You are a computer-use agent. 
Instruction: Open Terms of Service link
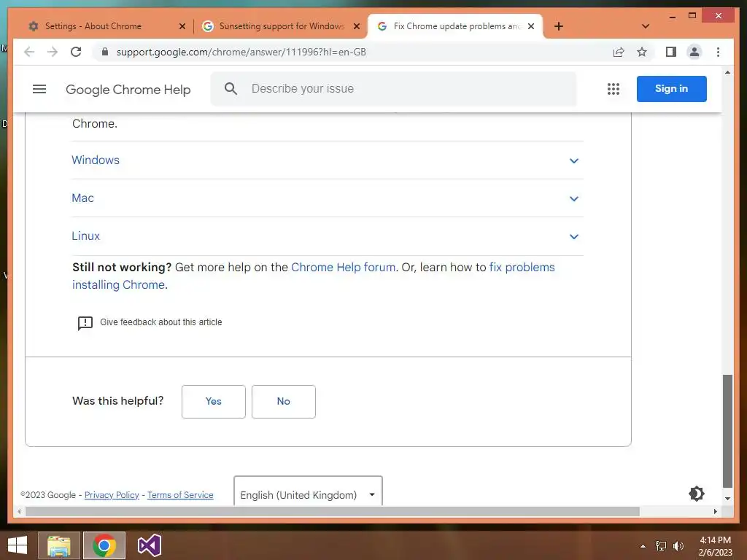pos(180,495)
